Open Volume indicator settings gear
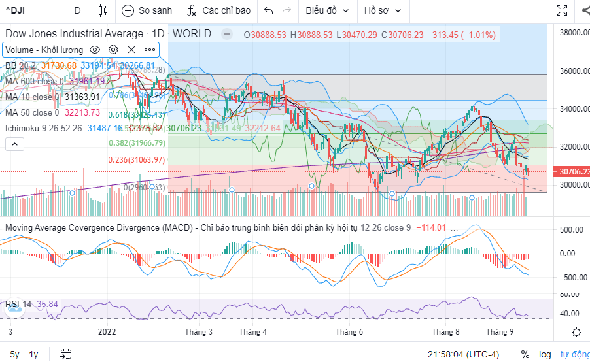Viewport: 590px width, 364px height. (113, 50)
